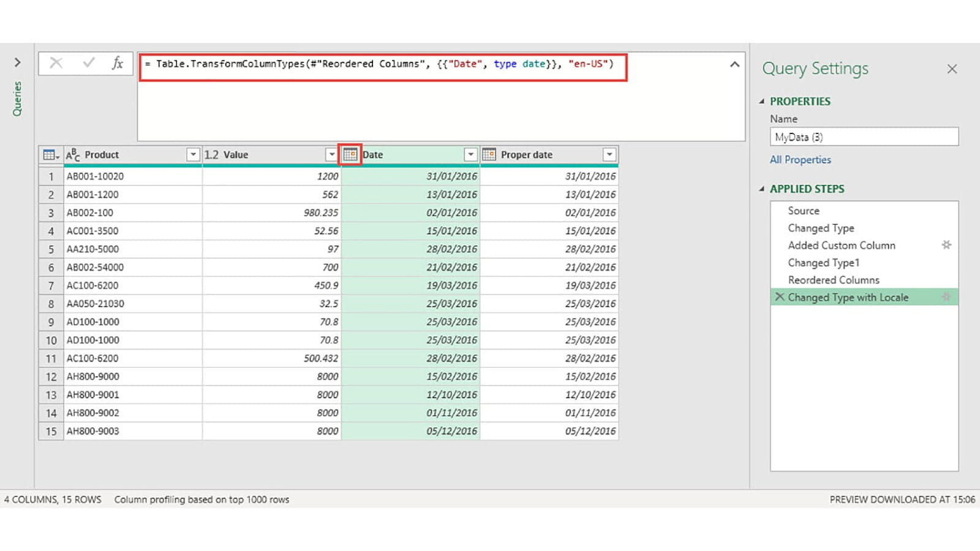
Task: Click the formula bar confirm checkmark
Action: click(89, 63)
